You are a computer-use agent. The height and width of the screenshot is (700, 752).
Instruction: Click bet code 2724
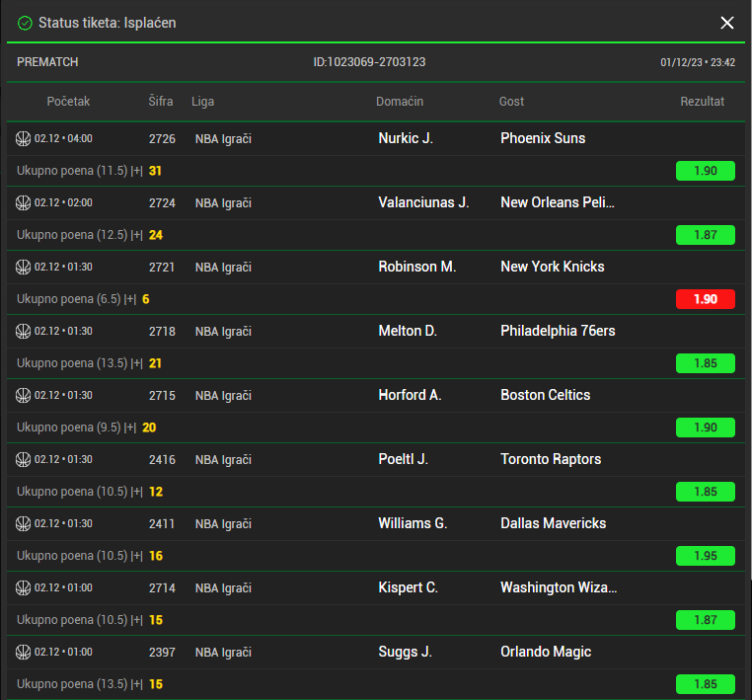click(x=162, y=203)
